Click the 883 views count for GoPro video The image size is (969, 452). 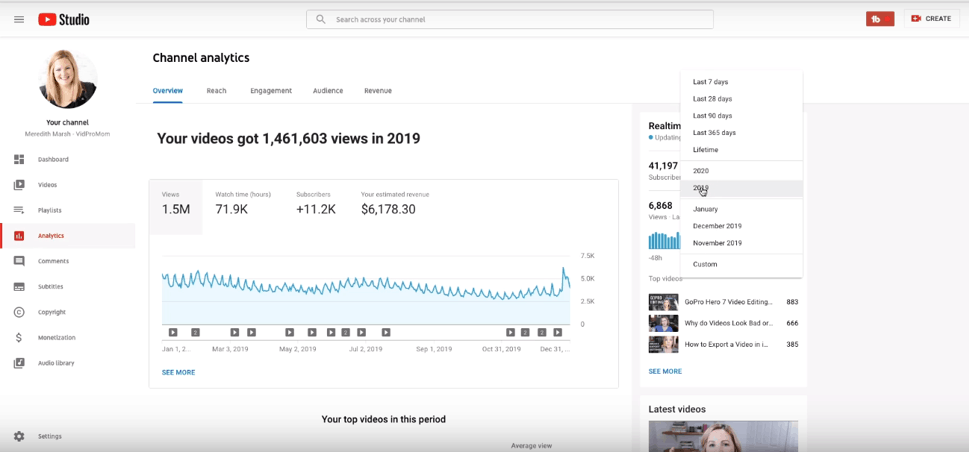[792, 302]
